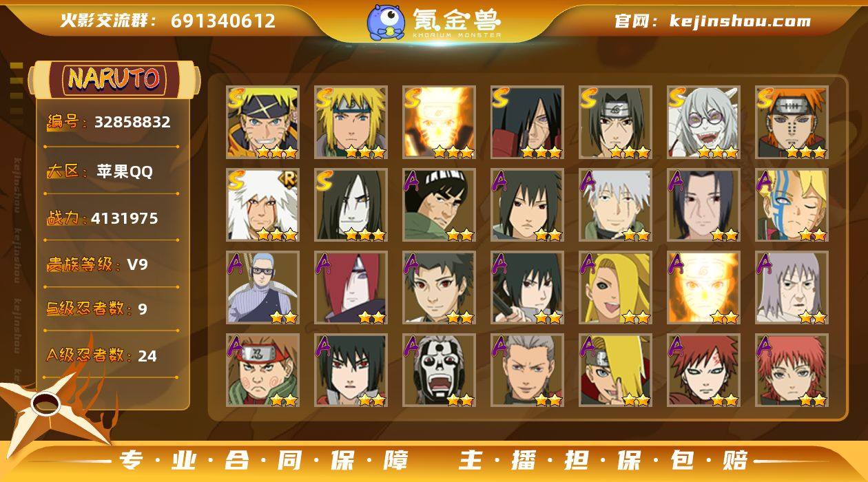
Task: Click the account number 32858832
Action: tap(132, 122)
